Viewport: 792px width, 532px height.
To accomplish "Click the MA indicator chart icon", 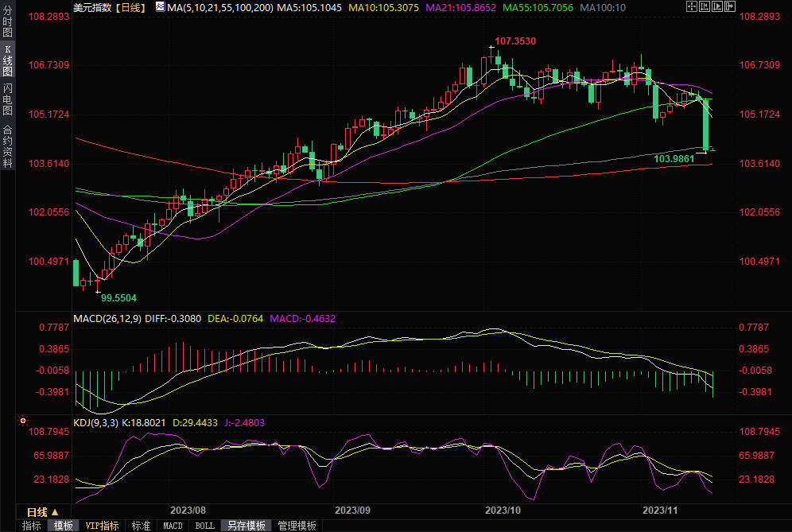I will (x=160, y=7).
